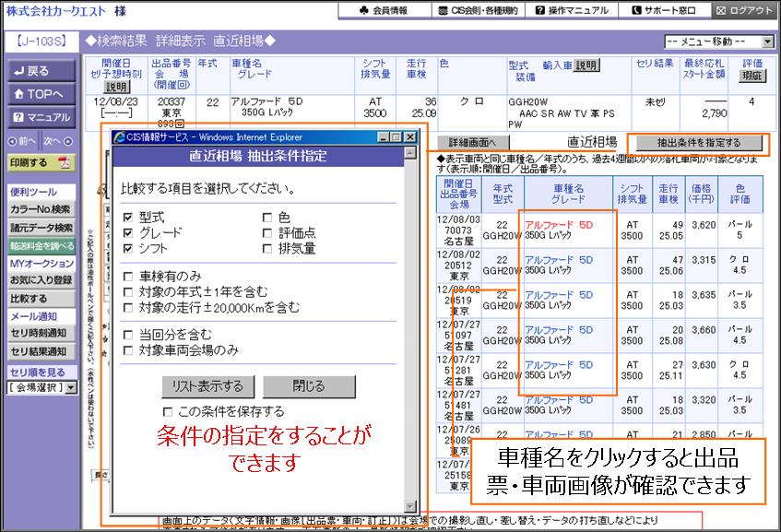Minimize the CIS情報サービス popup window

coord(383,137)
